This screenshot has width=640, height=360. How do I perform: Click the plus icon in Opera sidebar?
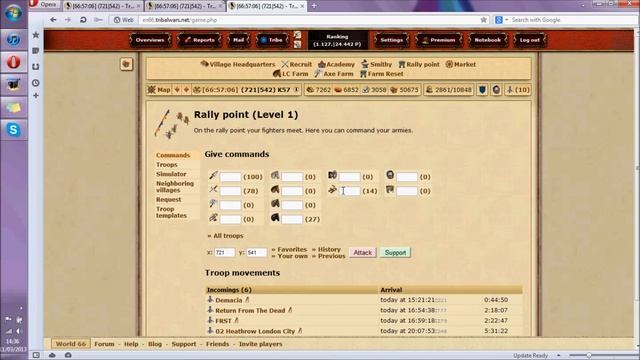click(x=36, y=96)
